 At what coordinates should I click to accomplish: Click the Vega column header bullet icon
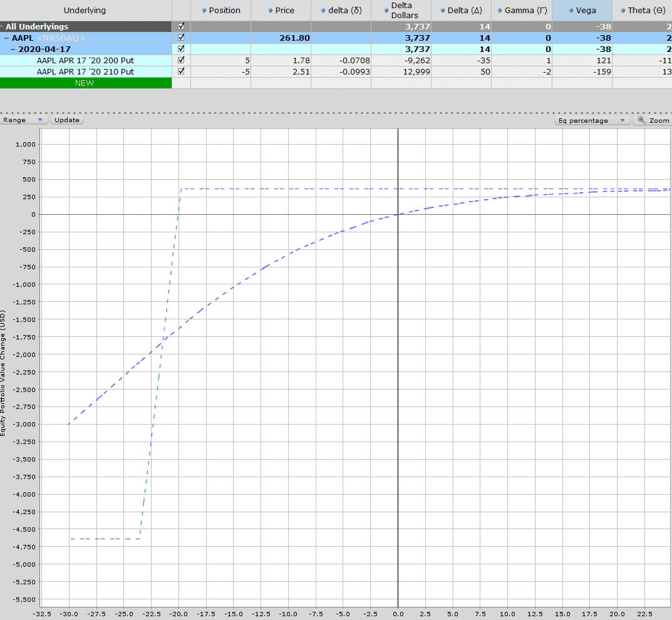[x=571, y=10]
